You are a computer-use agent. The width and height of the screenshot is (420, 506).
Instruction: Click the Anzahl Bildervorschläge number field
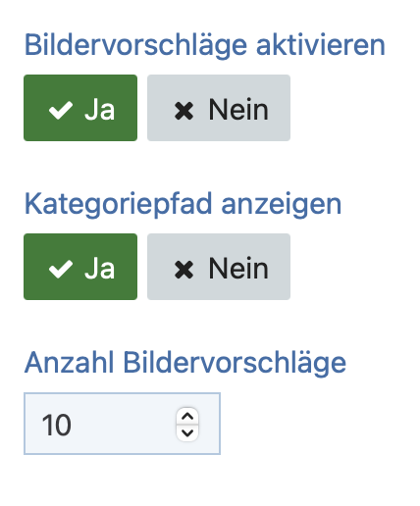(122, 424)
